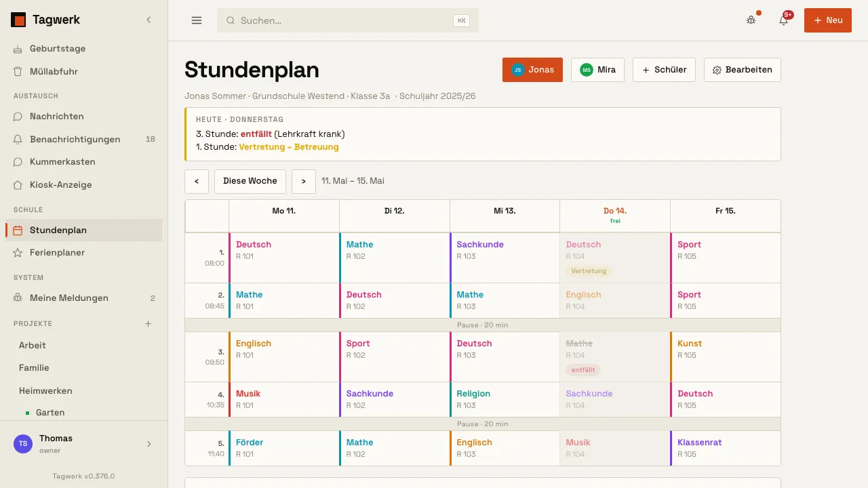Open Geburtstage in the sidebar
868x488 pixels.
pyautogui.click(x=84, y=49)
